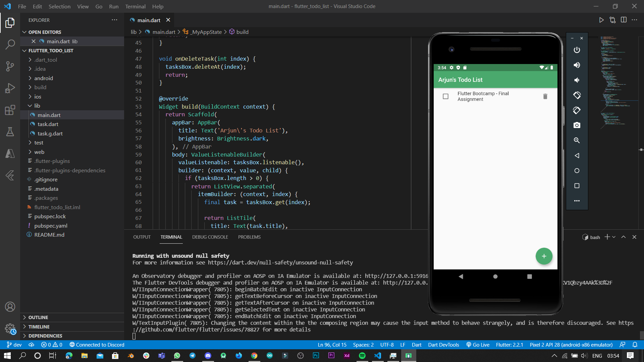Click emulator power button
The height and width of the screenshot is (362, 644).
click(x=577, y=50)
